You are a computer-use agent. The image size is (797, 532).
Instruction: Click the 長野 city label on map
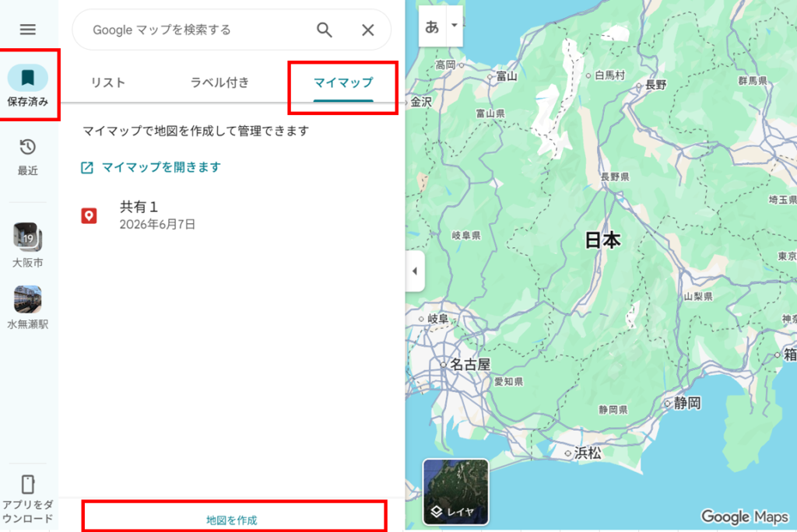pyautogui.click(x=655, y=85)
